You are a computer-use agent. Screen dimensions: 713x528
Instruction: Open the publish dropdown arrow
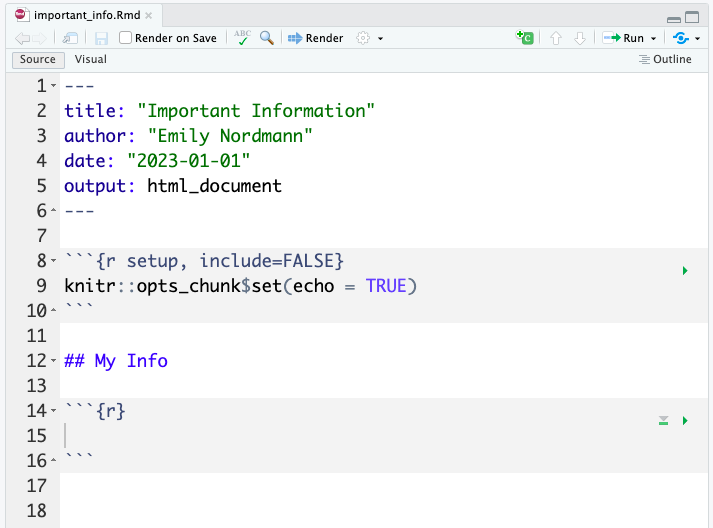(698, 39)
